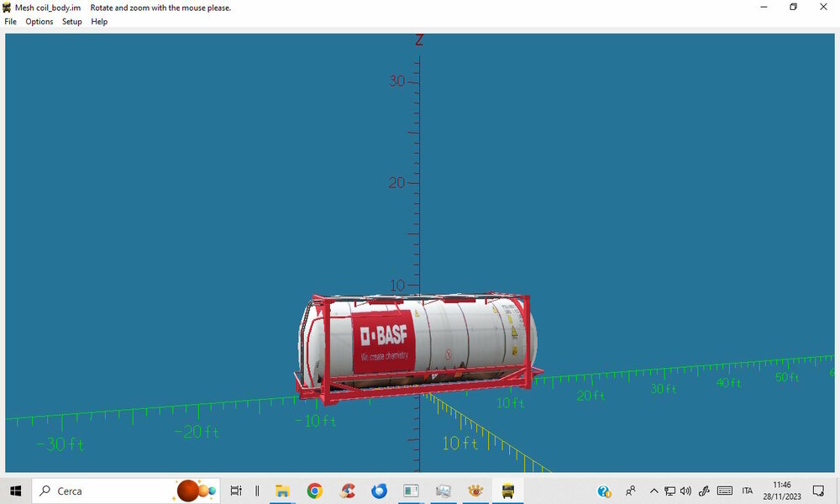Launch Google Chrome from the taskbar
The image size is (840, 504).
(314, 491)
